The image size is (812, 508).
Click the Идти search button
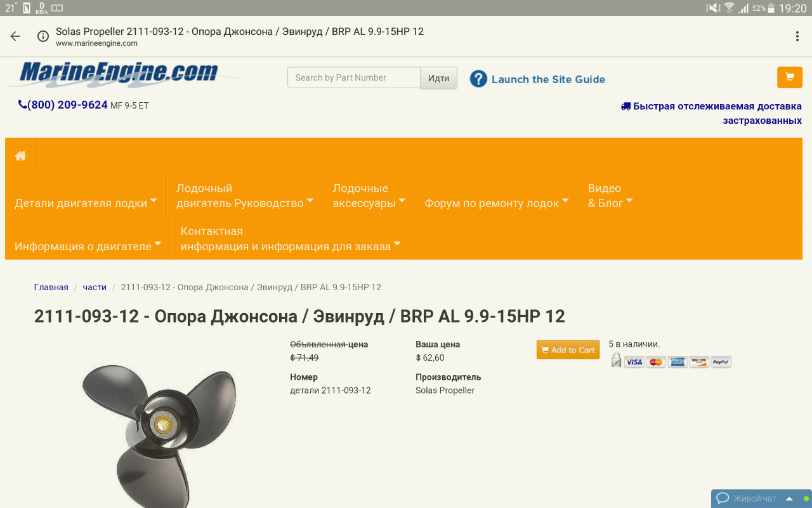438,78
